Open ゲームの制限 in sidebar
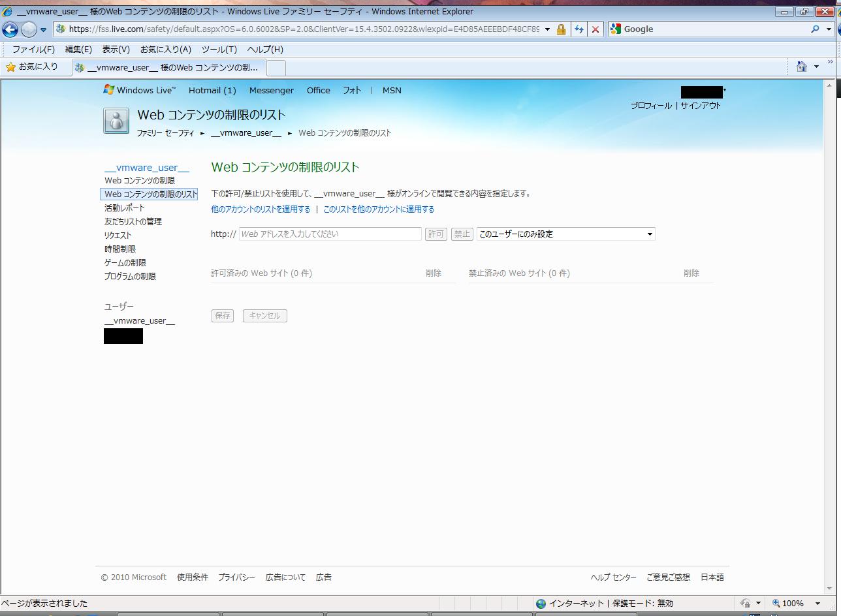 125,262
